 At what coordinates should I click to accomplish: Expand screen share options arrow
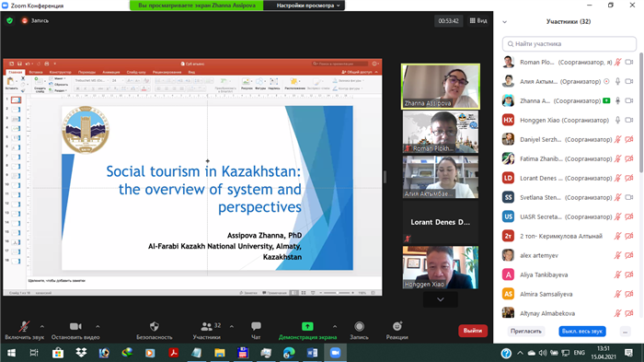[335, 327]
